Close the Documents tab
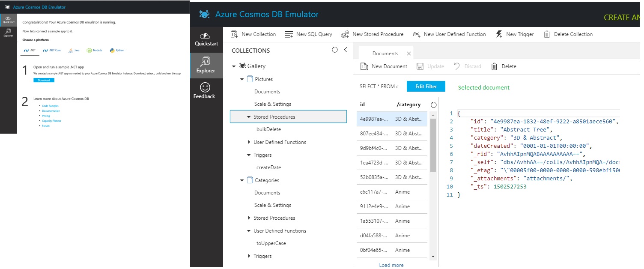 409,54
